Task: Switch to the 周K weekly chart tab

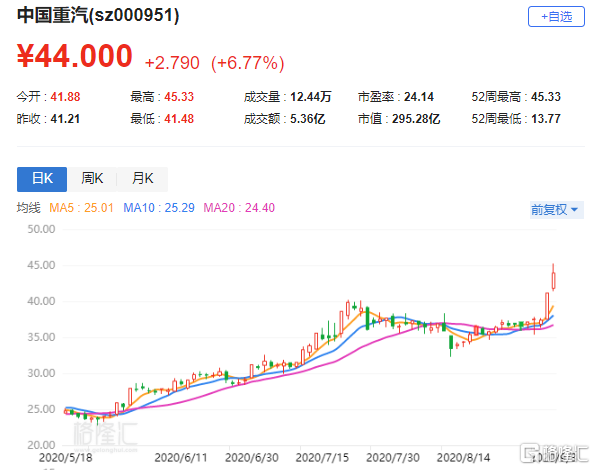Action: [x=92, y=179]
